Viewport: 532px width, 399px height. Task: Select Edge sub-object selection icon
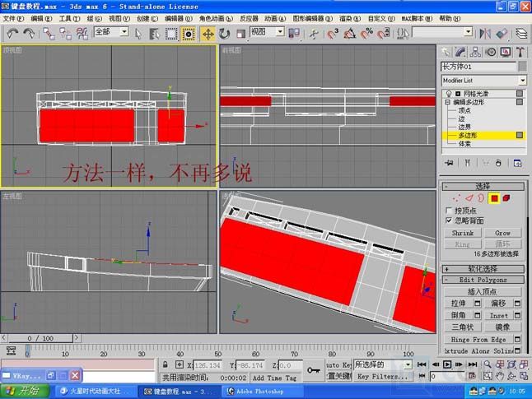pos(469,198)
